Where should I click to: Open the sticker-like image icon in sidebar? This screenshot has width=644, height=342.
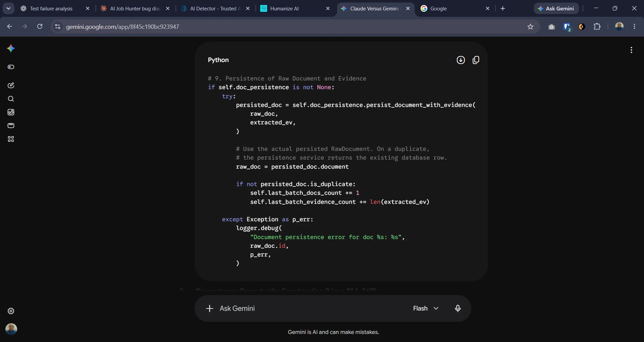click(x=11, y=112)
